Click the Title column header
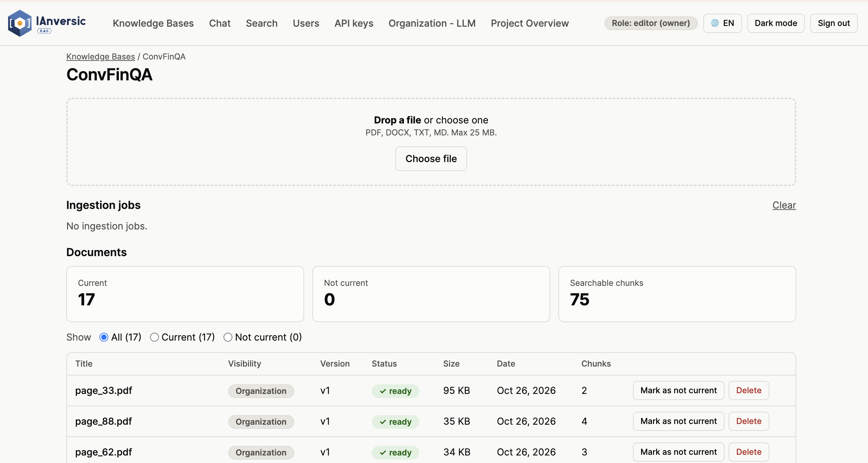Image resolution: width=868 pixels, height=463 pixels. coord(84,363)
